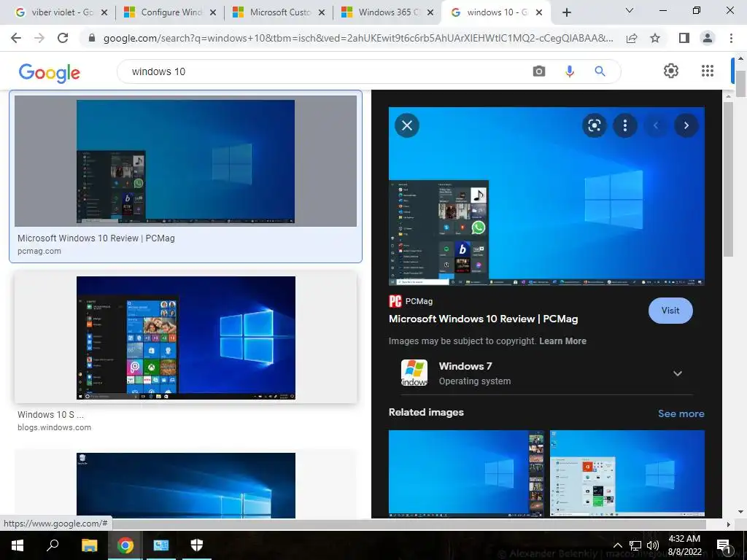Open the blogs.windows.com result source
This screenshot has height=560, width=747.
click(54, 427)
